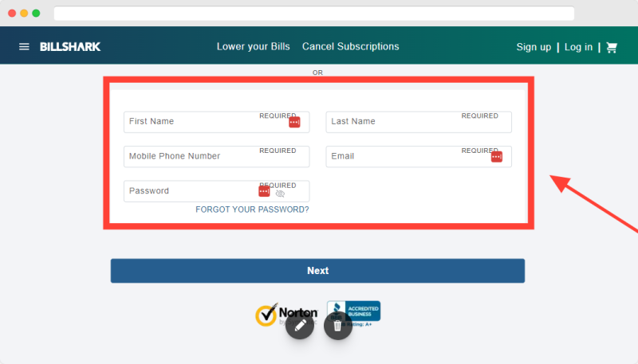Viewport: 638px width, 364px height.
Task: Click the BILLSHARK logo
Action: click(x=70, y=47)
